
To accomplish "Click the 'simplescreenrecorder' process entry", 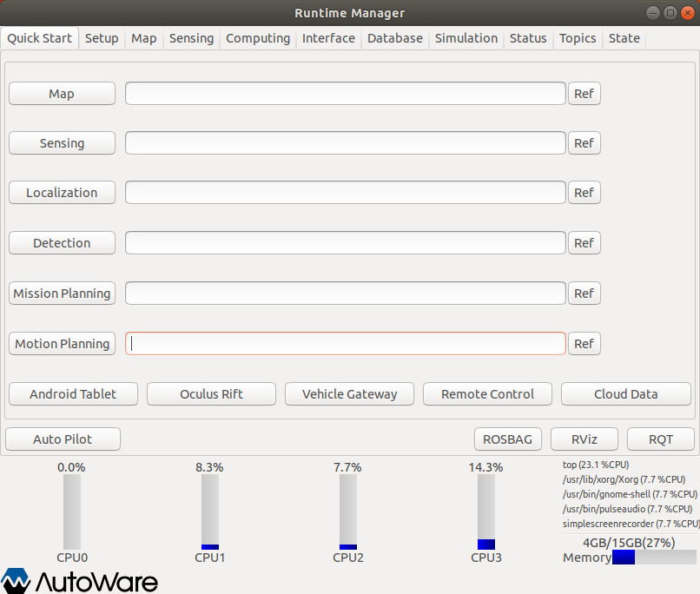I will coord(631,524).
